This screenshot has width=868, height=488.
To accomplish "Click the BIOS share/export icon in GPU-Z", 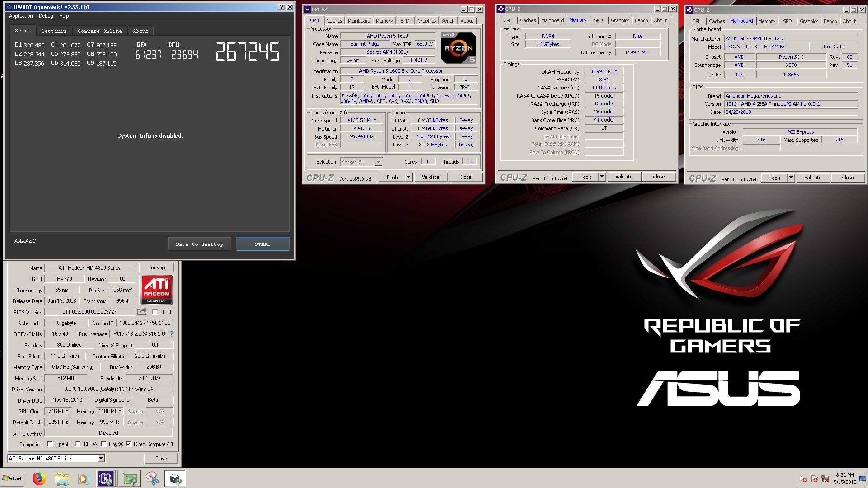I will [x=142, y=312].
